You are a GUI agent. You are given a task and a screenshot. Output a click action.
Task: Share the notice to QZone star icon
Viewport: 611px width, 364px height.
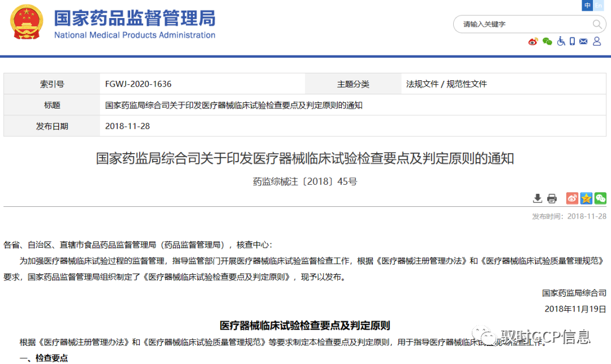[586, 198]
